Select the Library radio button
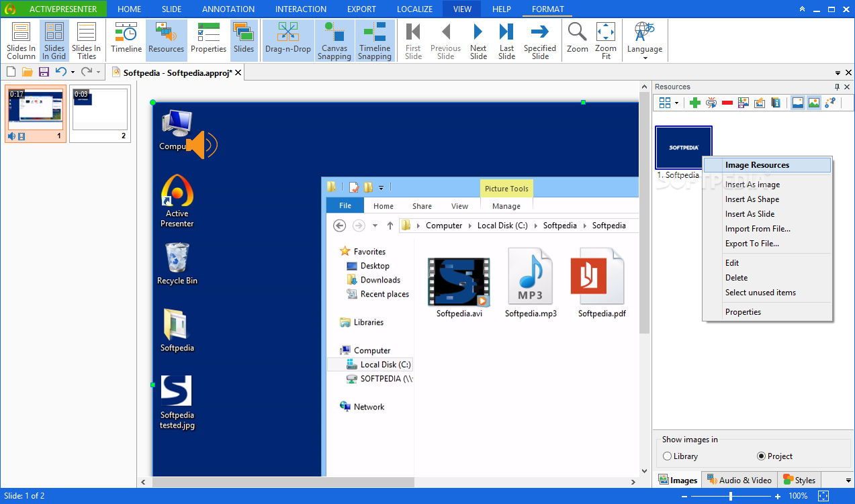Image resolution: width=855 pixels, height=504 pixels. click(x=667, y=456)
